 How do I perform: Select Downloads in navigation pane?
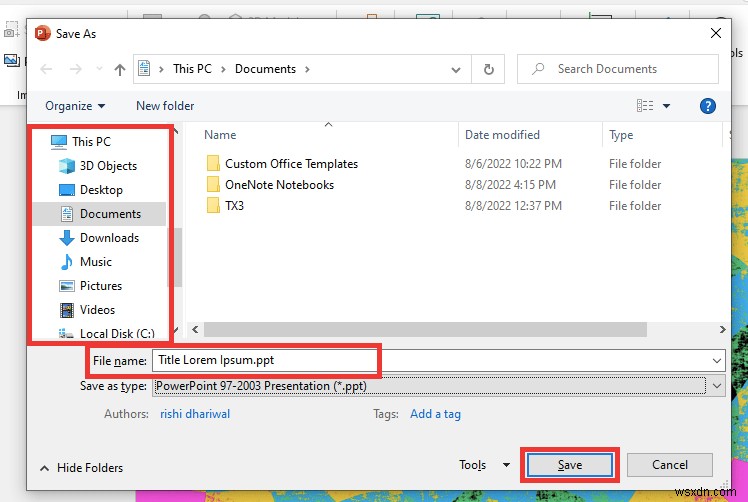tap(109, 238)
